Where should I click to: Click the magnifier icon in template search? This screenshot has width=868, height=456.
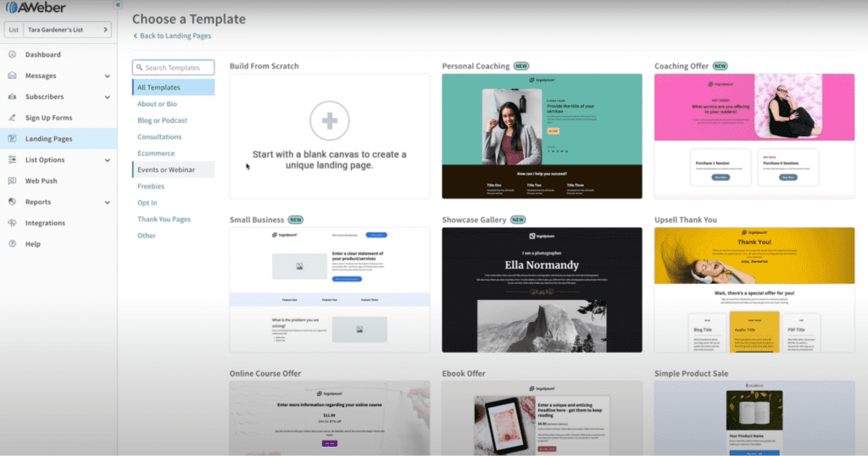140,68
